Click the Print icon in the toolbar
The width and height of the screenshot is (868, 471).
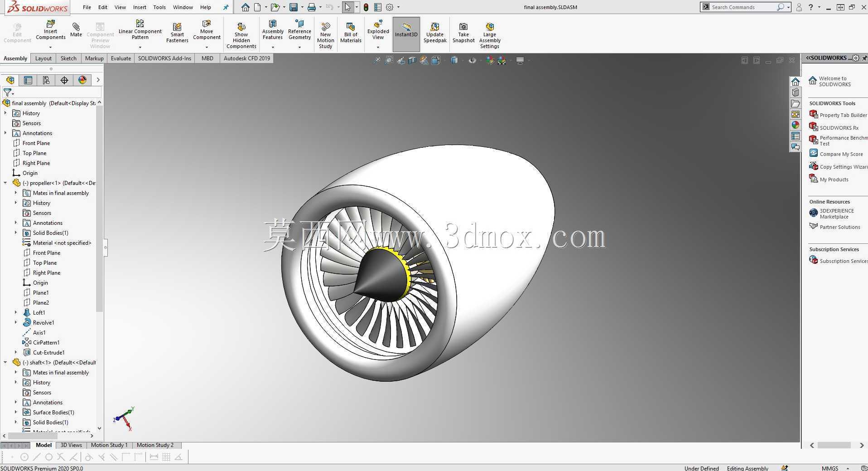pos(312,7)
